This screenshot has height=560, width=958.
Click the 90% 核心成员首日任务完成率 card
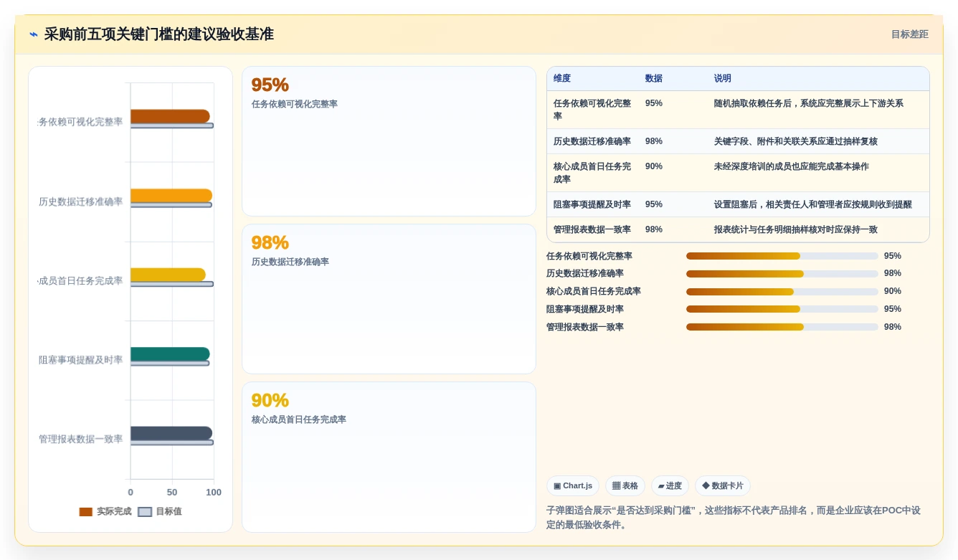[x=389, y=457]
